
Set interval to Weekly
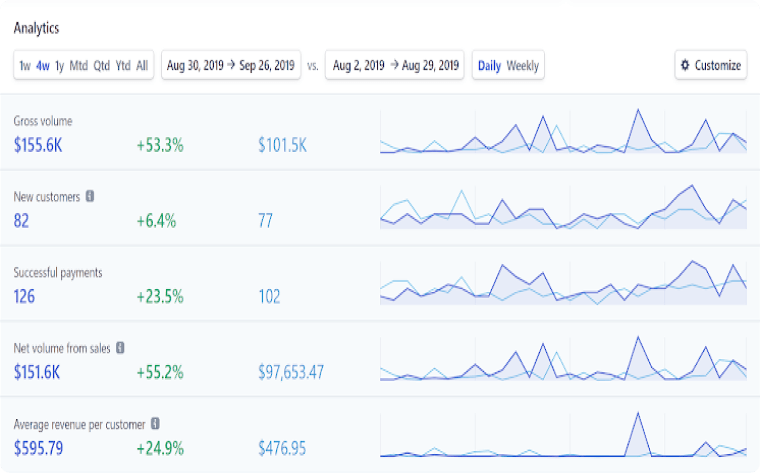(x=522, y=65)
